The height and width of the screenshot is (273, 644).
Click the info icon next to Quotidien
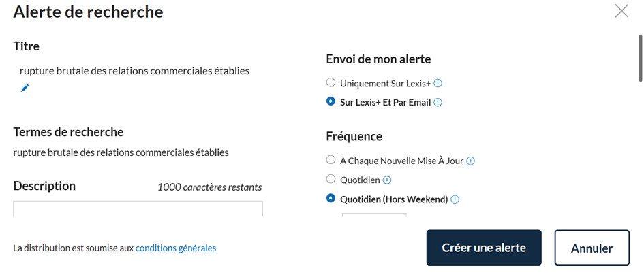(387, 180)
